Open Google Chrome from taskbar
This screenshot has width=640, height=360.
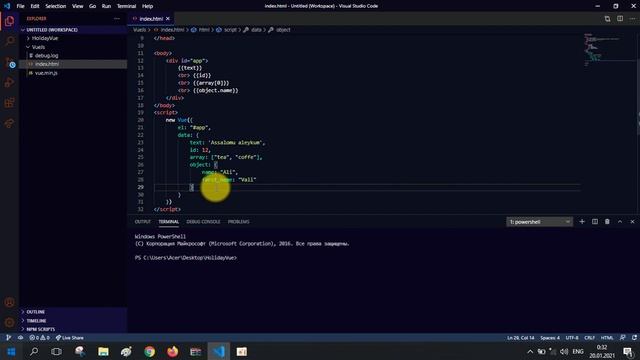click(x=149, y=351)
